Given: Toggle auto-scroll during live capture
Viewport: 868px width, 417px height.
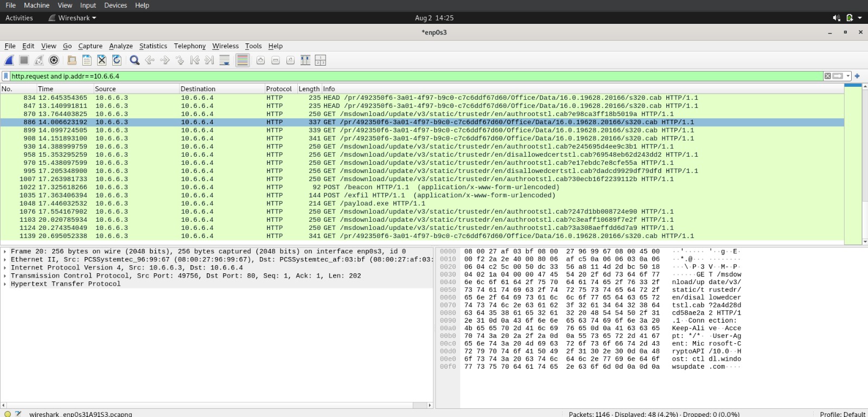Looking at the screenshot, I should click(x=225, y=60).
